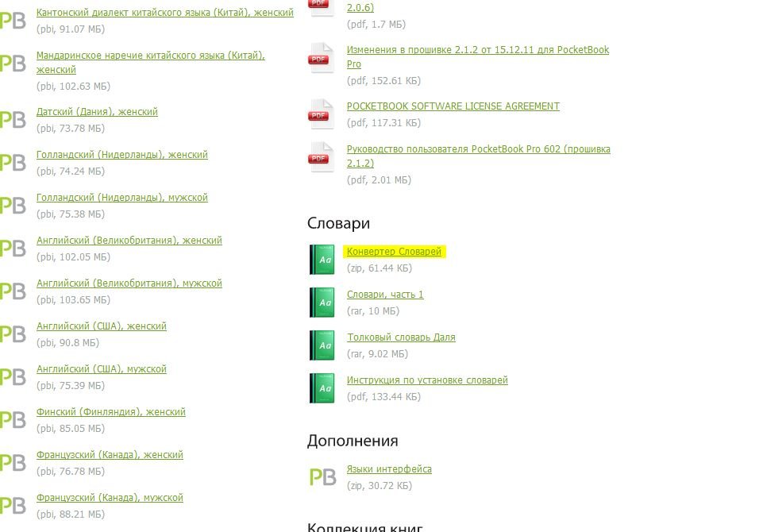This screenshot has height=532, width=763.
Task: Download Английский (США), женский voice
Action: pyautogui.click(x=101, y=326)
